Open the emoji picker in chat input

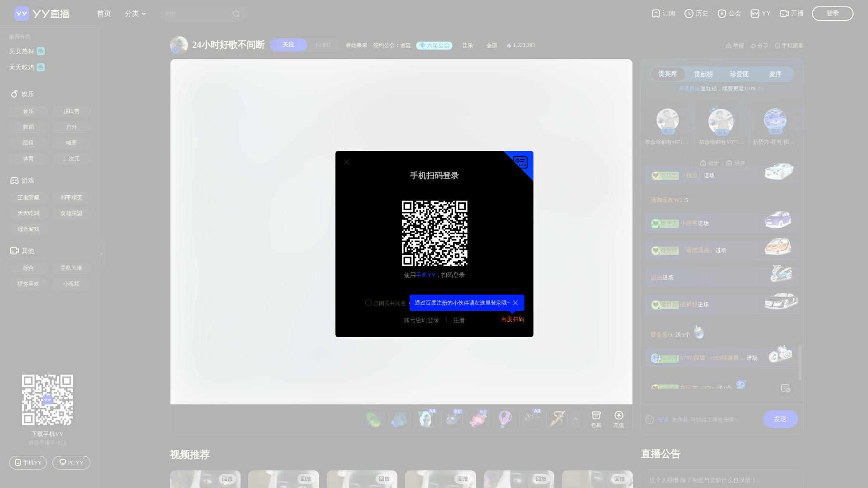pyautogui.click(x=650, y=420)
